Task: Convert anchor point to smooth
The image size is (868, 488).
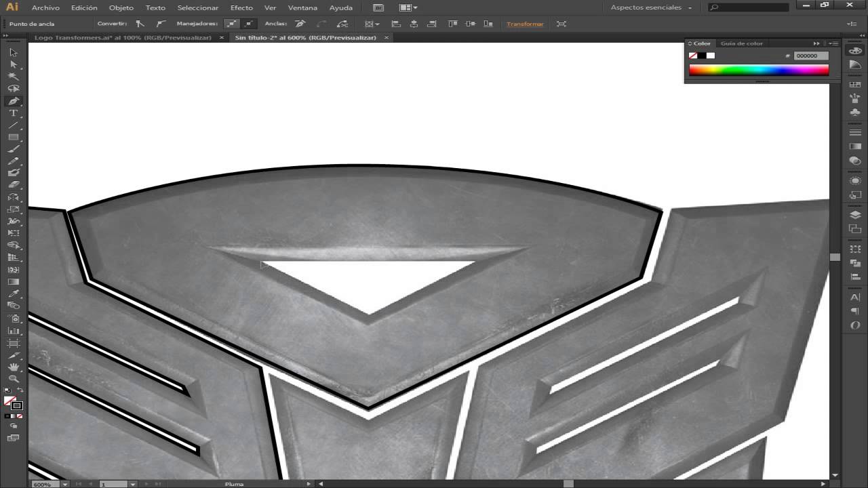Action: coord(161,24)
